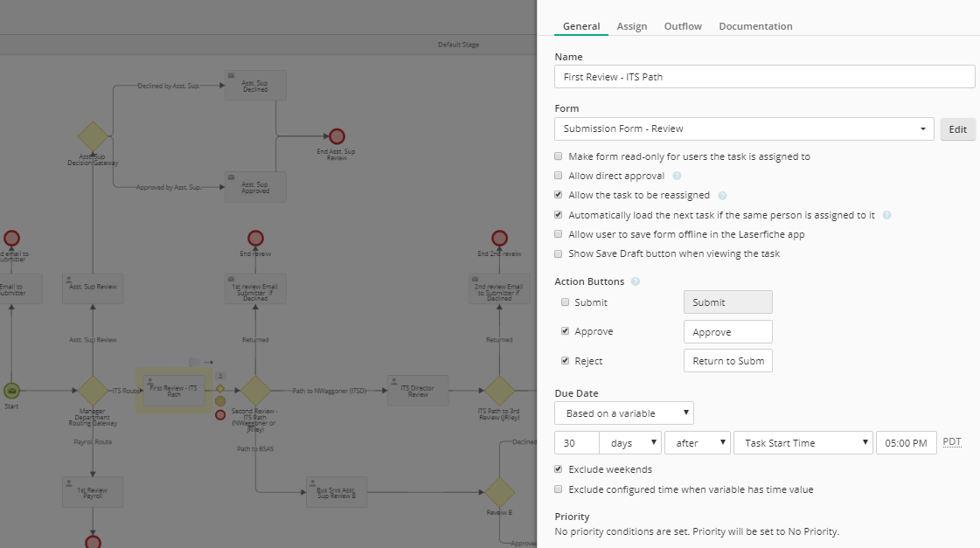Open the Outflow tab

pyautogui.click(x=683, y=26)
